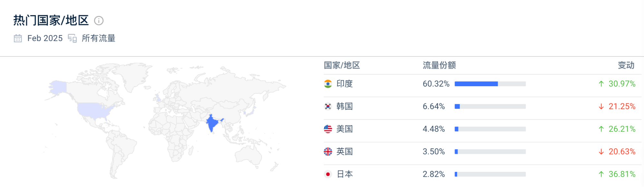Click the 印度 country name
This screenshot has width=644, height=187.
pyautogui.click(x=344, y=84)
